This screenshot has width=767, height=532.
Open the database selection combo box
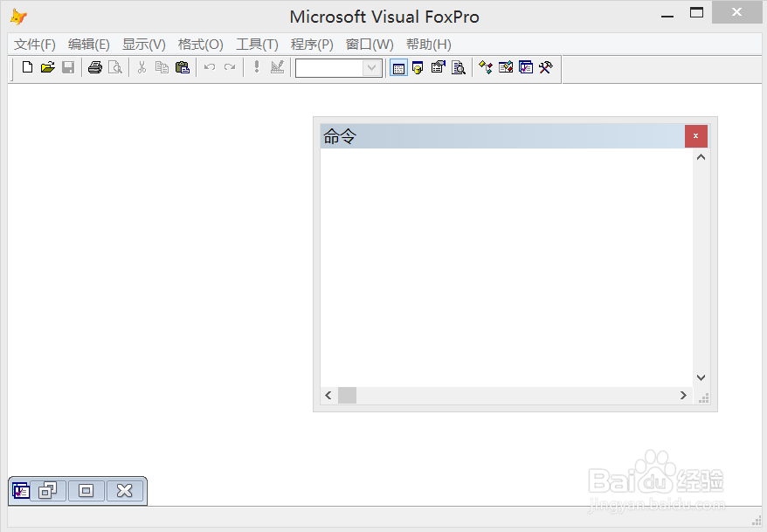tap(338, 68)
